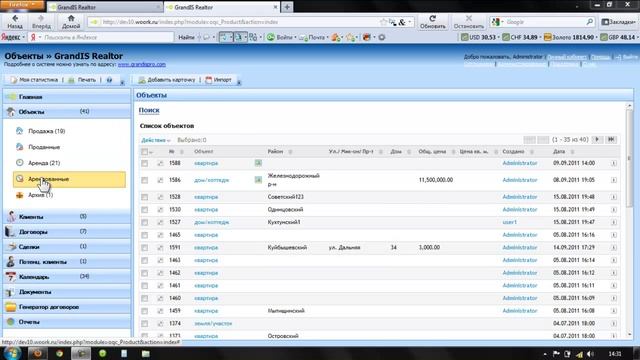Select Проданные in the sidebar
This screenshot has width=640, height=360.
click(x=44, y=147)
